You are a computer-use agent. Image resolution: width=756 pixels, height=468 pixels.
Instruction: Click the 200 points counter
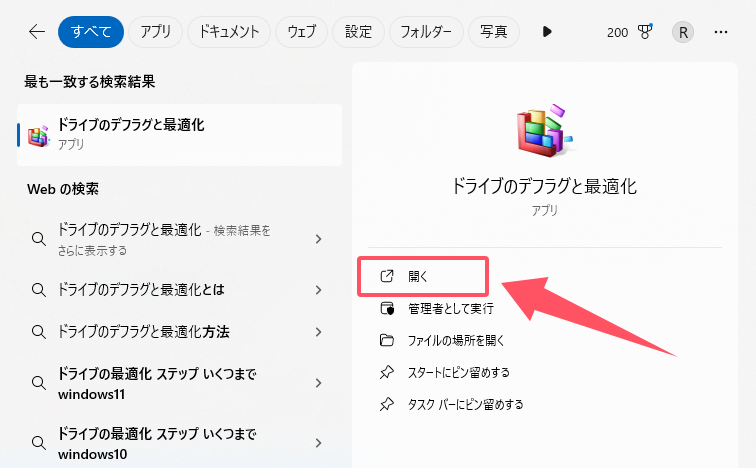(617, 32)
